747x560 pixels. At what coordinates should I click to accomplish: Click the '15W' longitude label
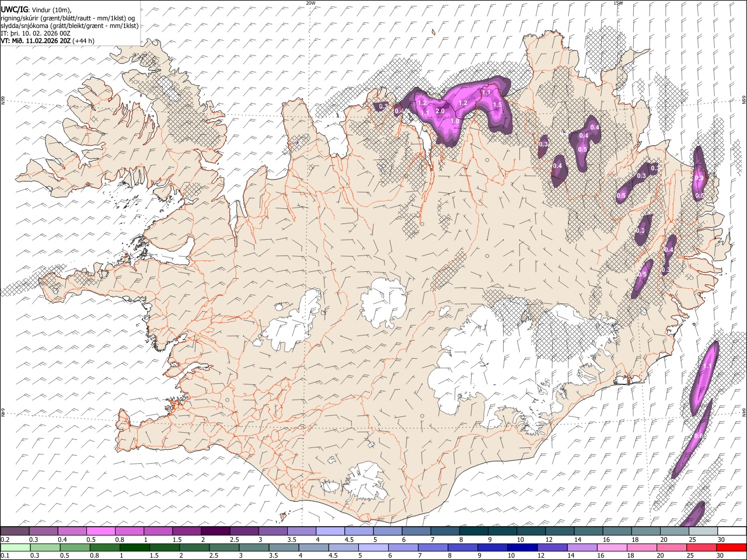click(618, 3)
